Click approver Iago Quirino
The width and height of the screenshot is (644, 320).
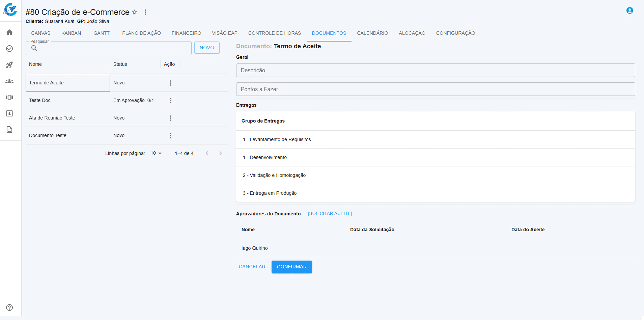[x=255, y=248]
